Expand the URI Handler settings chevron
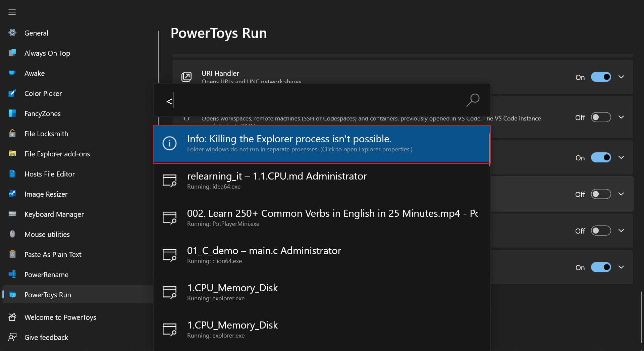Screen dimensions: 644x351 coord(621,77)
